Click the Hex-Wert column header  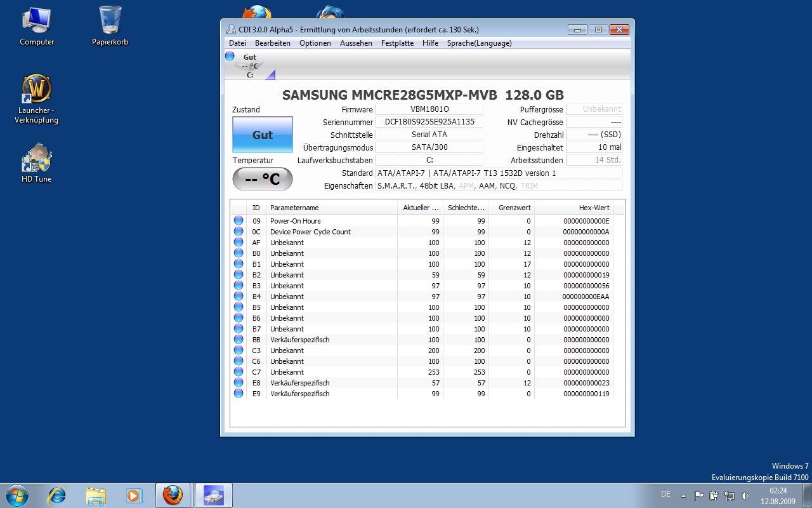pos(574,208)
